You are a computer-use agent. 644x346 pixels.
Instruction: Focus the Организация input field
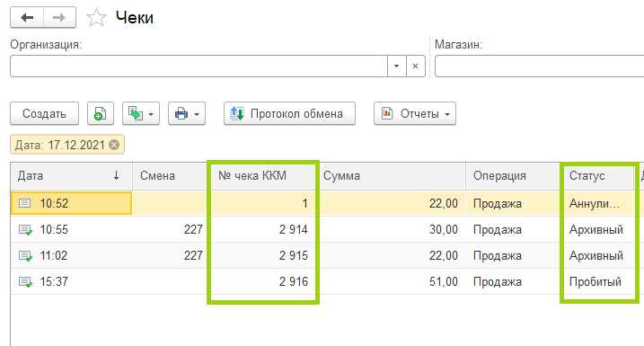coord(198,67)
